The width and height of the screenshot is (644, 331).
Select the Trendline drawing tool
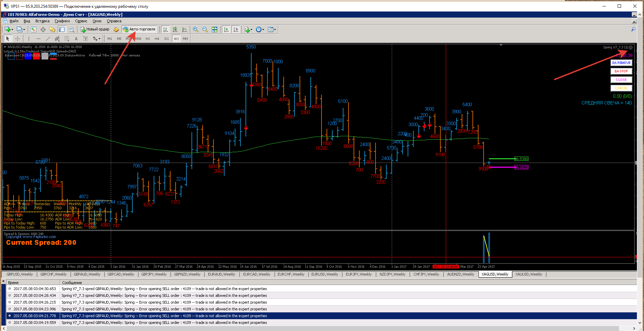coord(48,39)
